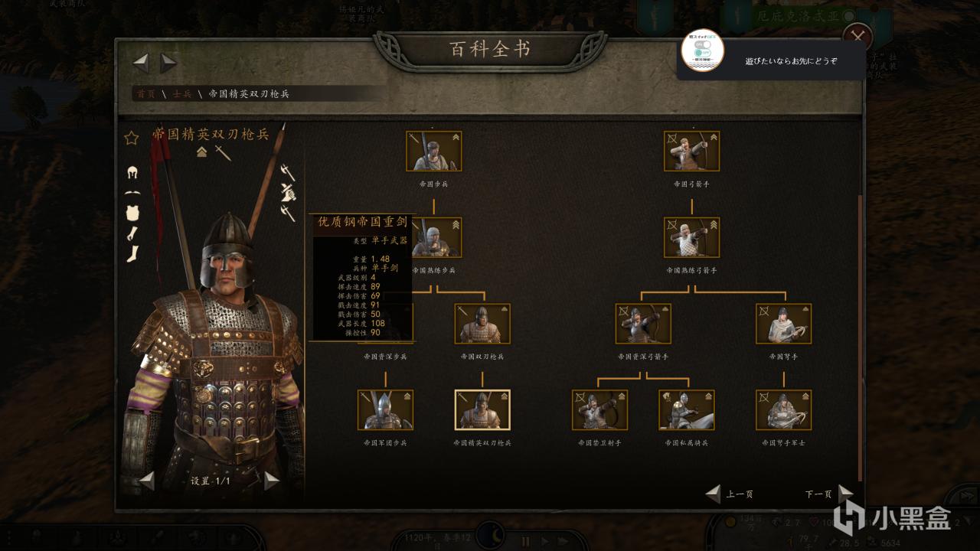Image resolution: width=980 pixels, height=551 pixels.
Task: Select the 帝国弩手军士 troop node
Action: coord(783,410)
